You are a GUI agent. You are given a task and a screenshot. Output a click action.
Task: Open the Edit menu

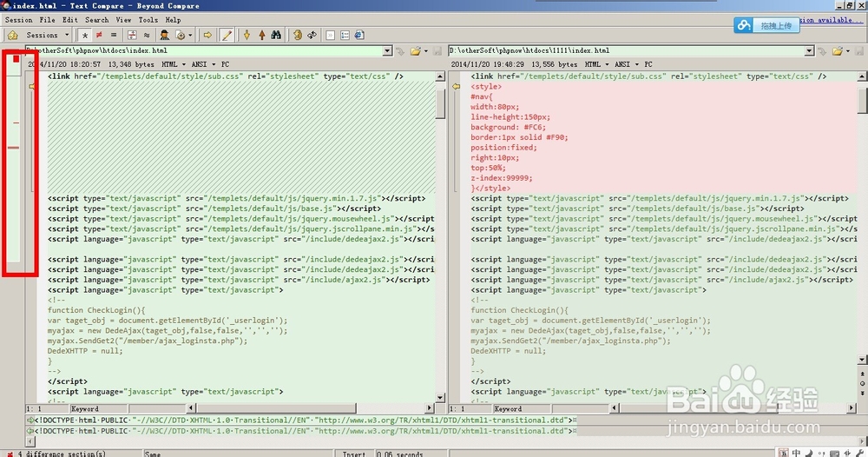(x=69, y=20)
